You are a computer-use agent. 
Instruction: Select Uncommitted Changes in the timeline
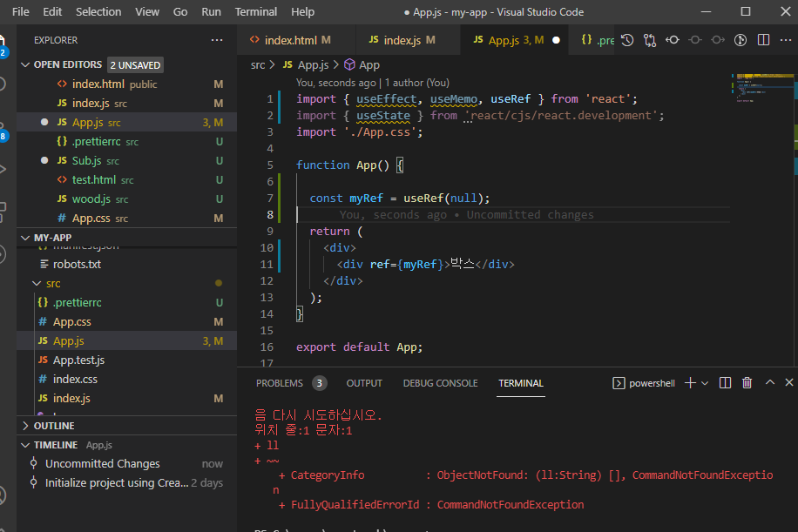click(x=102, y=464)
